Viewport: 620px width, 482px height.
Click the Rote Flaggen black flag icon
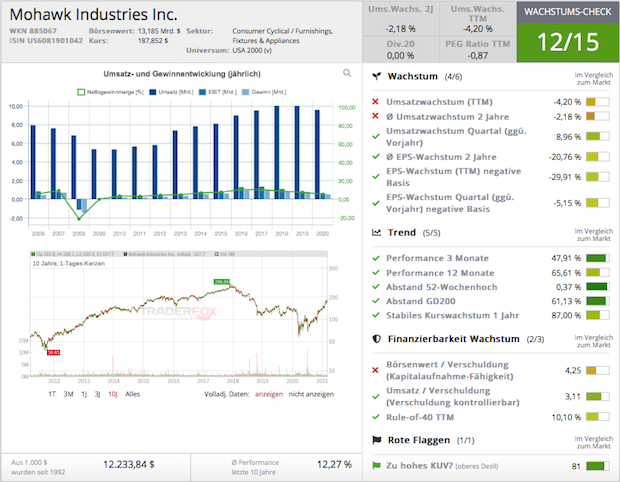(377, 440)
